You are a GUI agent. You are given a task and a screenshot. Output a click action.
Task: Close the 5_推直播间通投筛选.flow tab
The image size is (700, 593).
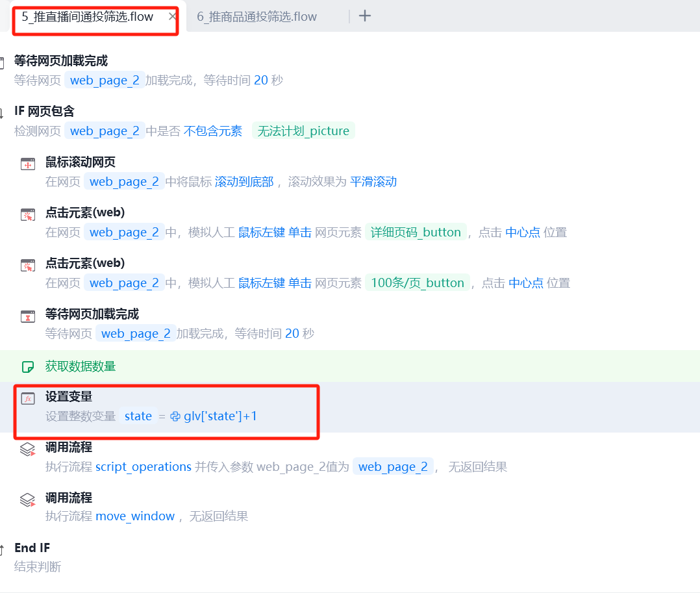[172, 16]
